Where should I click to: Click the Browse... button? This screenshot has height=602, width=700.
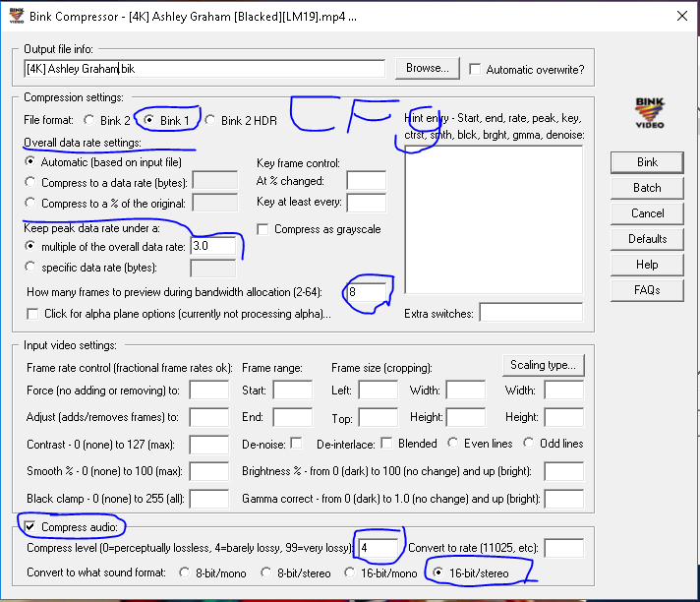coord(428,68)
